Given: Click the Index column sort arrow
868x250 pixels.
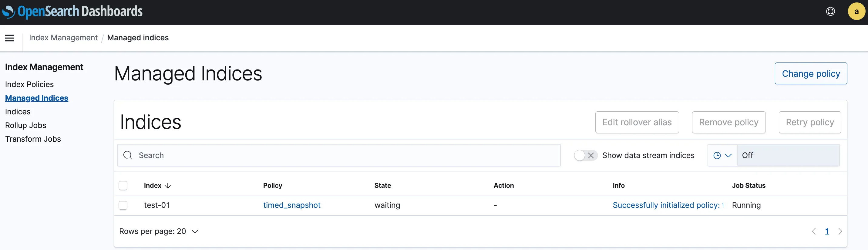Looking at the screenshot, I should [168, 186].
